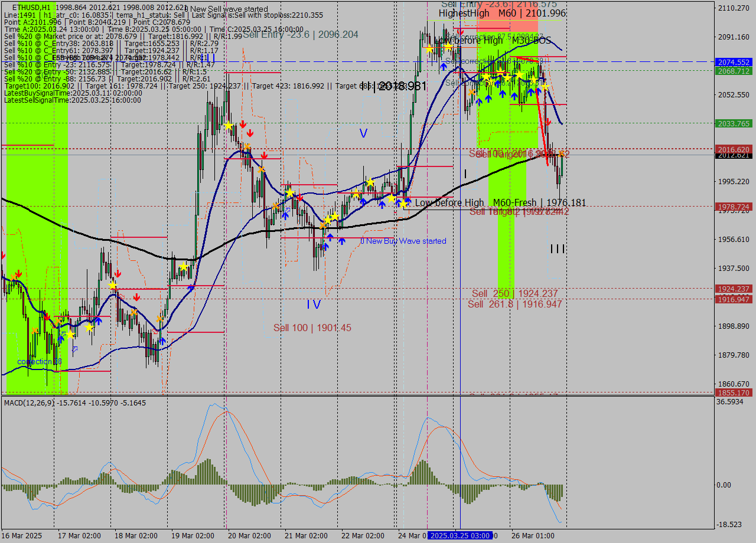This screenshot has width=756, height=543.
Task: Select the 'Sell 261.8 | 1916.947' label
Action: pos(514,304)
